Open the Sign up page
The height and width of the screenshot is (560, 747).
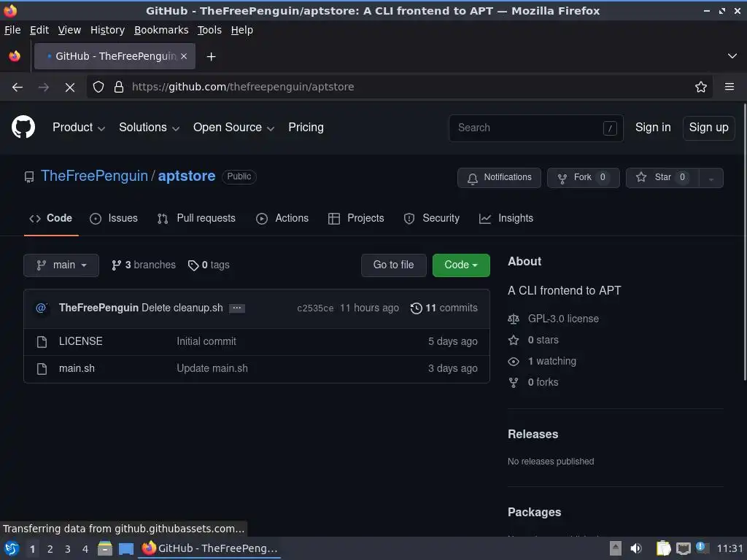708,128
